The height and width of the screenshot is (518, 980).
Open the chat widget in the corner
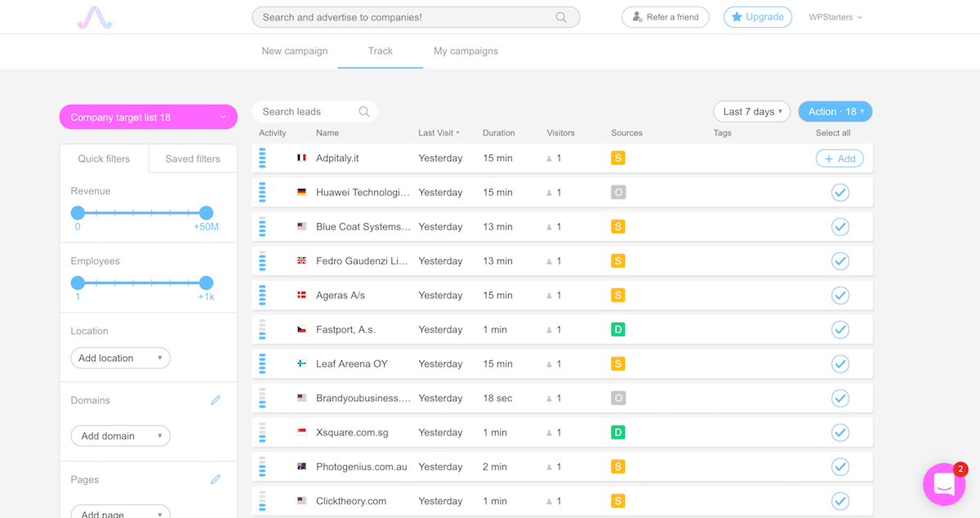coord(943,484)
